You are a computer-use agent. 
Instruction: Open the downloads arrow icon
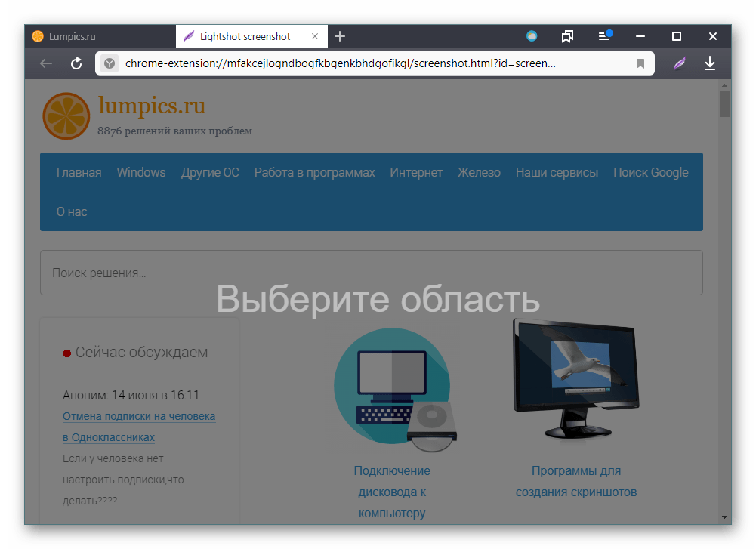(x=709, y=63)
